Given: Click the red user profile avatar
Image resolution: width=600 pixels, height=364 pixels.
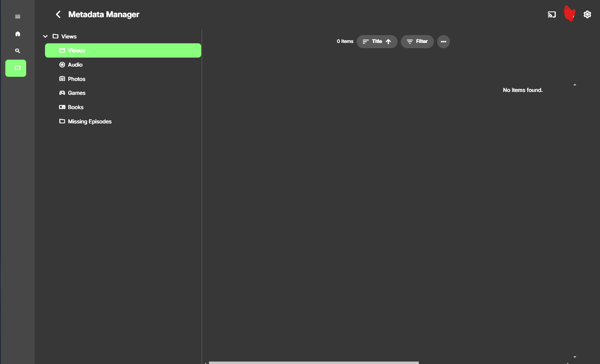Looking at the screenshot, I should tap(569, 13).
